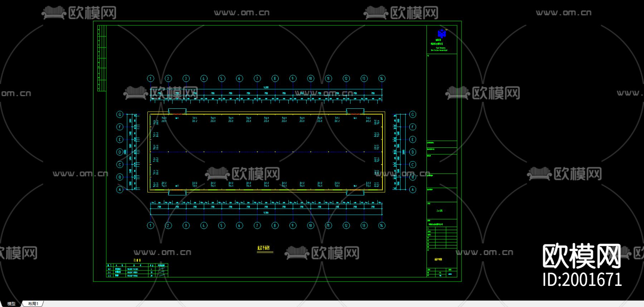Select axis bubble 1 in the top row
This screenshot has width=644, height=307.
pyautogui.click(x=151, y=78)
